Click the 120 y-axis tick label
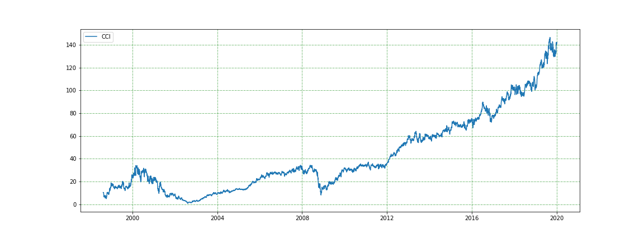644x242 pixels. [72, 68]
